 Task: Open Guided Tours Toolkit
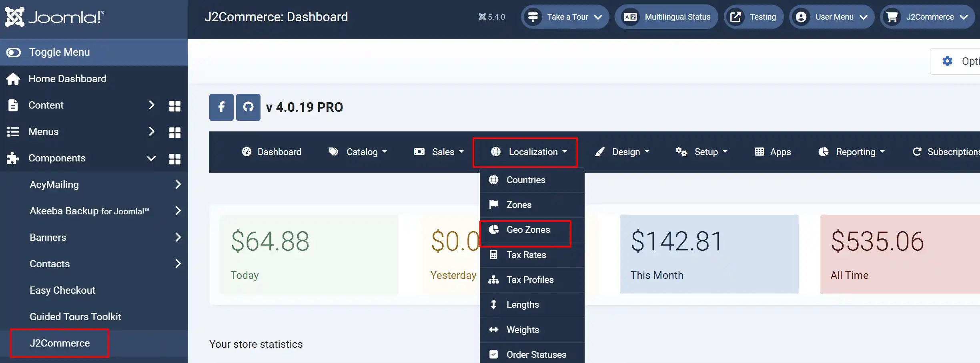coord(75,317)
